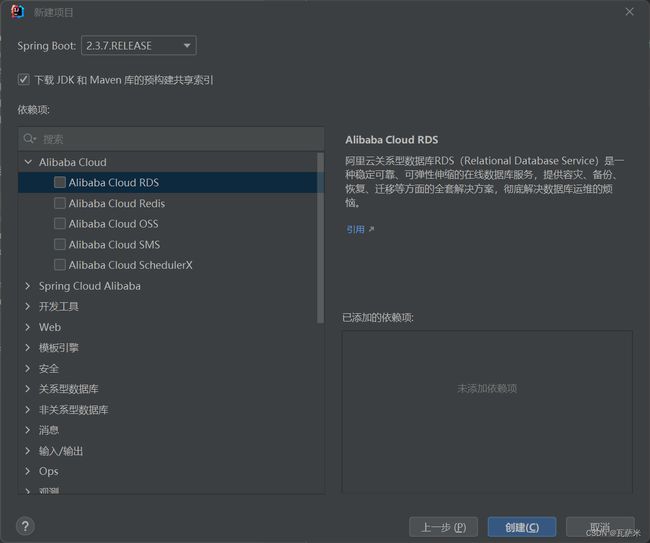Select the Alibaba Cloud SMS row text
The width and height of the screenshot is (650, 543).
click(x=114, y=245)
